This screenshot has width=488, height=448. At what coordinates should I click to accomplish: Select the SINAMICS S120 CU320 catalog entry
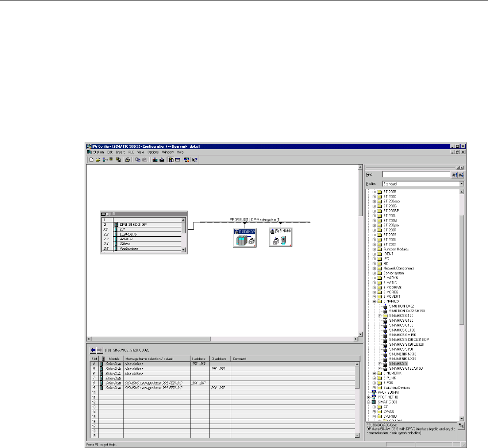tap(406, 345)
